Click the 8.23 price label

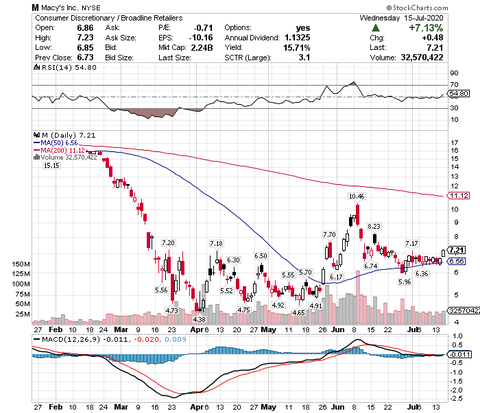point(374,226)
